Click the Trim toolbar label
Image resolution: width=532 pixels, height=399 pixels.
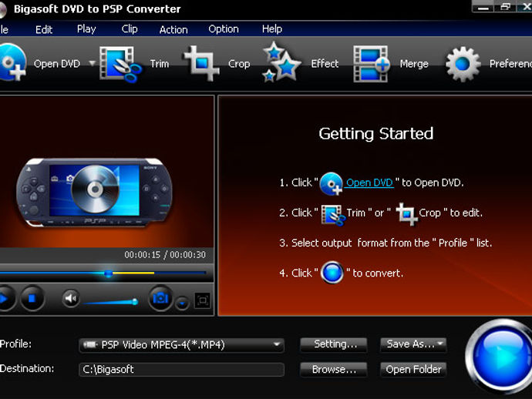(x=160, y=64)
